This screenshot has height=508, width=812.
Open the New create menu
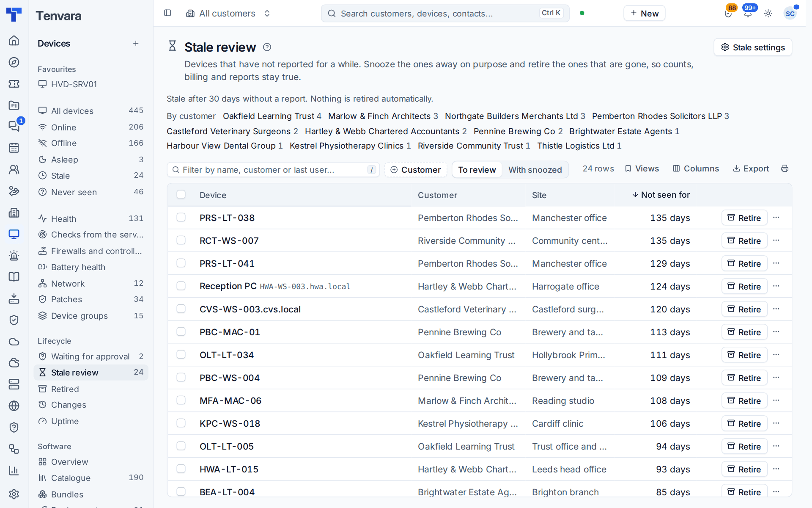(644, 13)
